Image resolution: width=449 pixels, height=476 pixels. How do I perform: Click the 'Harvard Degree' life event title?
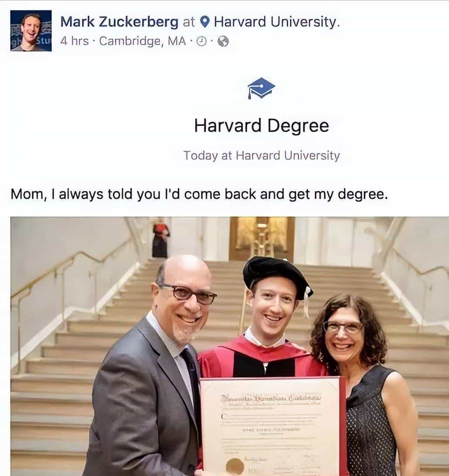(x=261, y=125)
